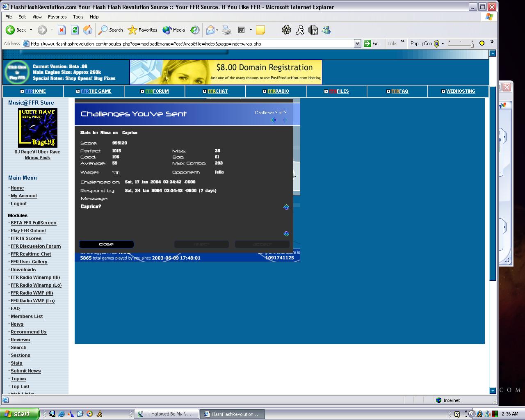Open the History clock icon
This screenshot has width=525, height=420.
195,30
